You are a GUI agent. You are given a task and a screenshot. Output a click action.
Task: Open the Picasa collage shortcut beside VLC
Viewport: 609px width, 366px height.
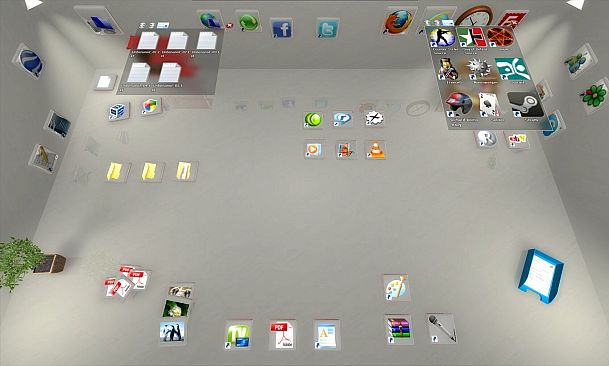(345, 150)
